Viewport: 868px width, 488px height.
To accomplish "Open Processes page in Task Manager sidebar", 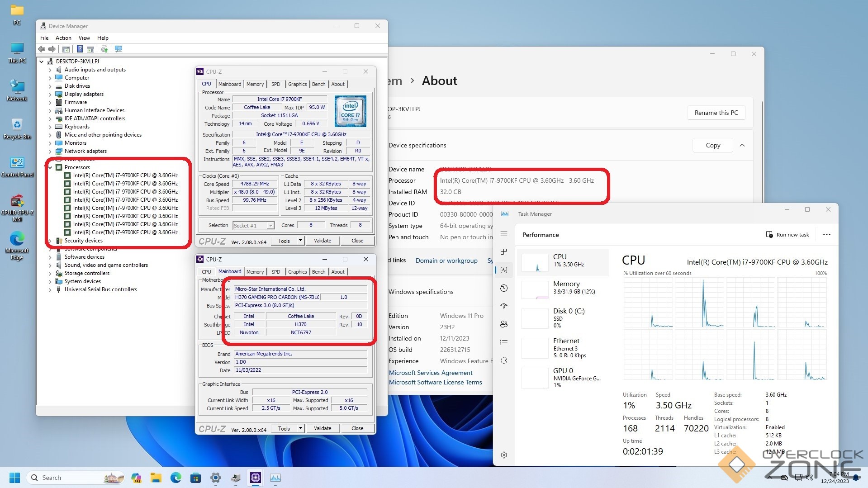I will click(504, 252).
